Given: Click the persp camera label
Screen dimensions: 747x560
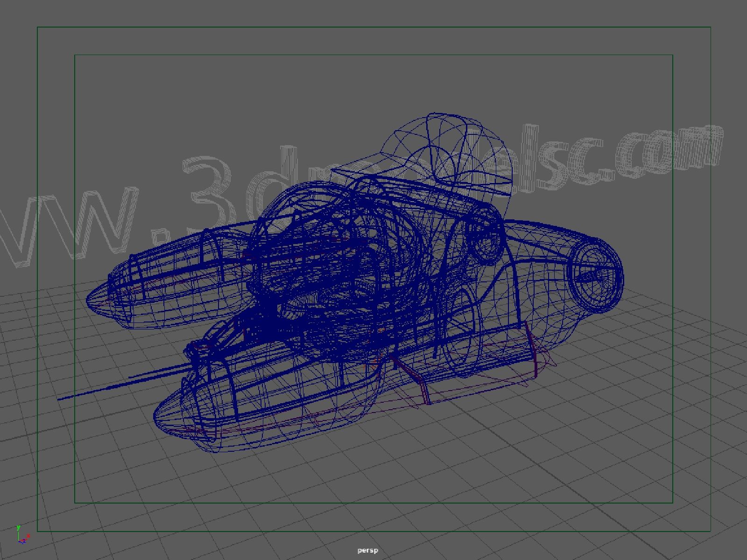Looking at the screenshot, I should tap(367, 551).
